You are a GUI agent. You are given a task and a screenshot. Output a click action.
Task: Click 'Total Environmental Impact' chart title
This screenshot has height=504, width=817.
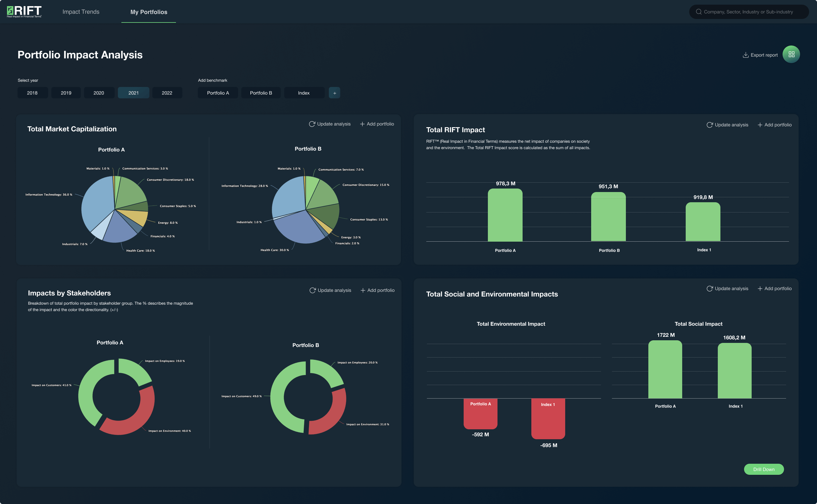[511, 324]
